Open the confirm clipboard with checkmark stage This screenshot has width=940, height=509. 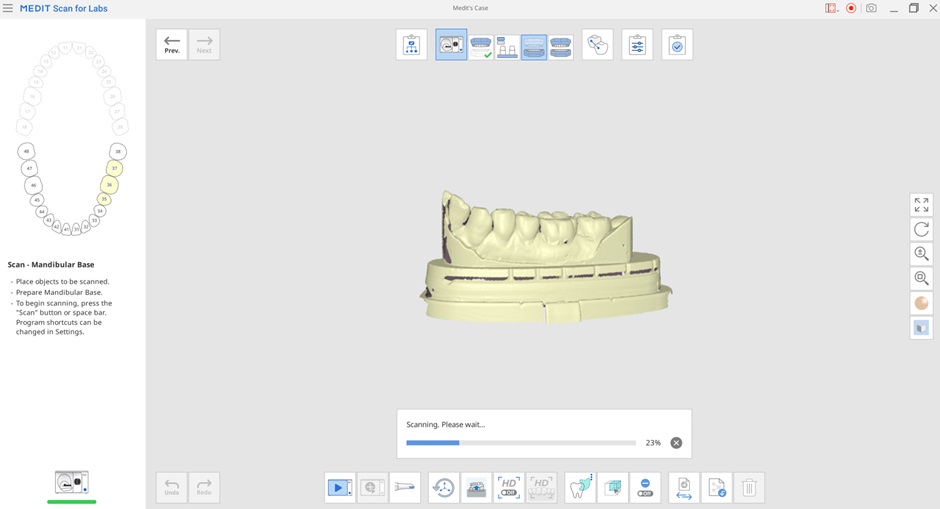(677, 44)
